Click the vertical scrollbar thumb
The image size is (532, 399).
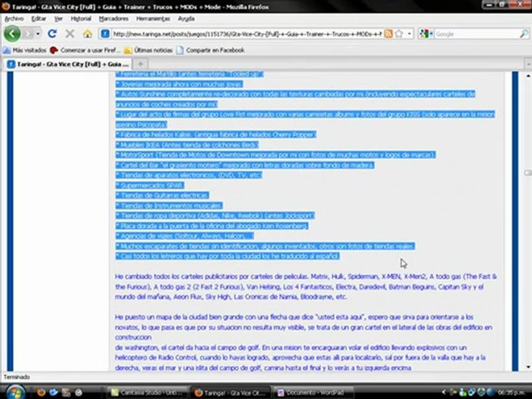(528, 173)
